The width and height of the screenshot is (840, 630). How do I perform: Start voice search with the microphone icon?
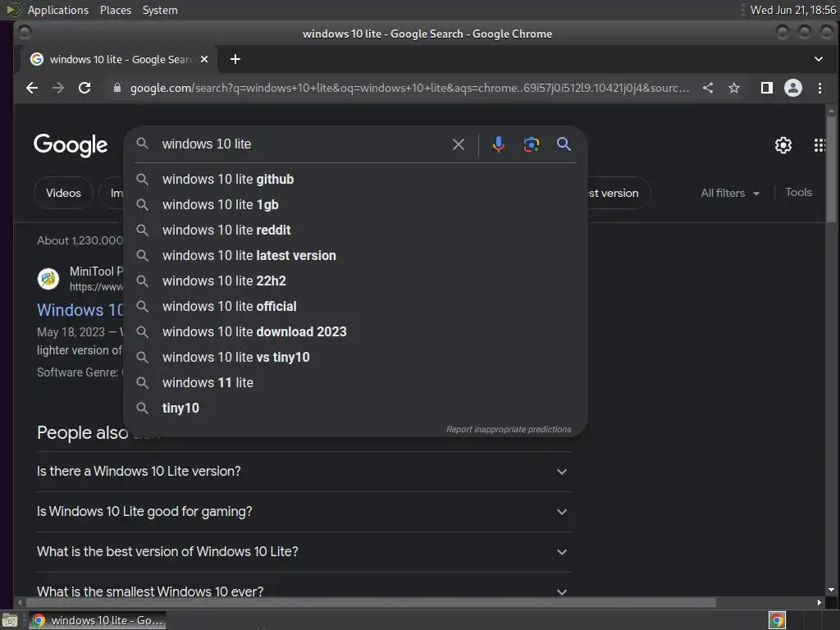tap(498, 144)
